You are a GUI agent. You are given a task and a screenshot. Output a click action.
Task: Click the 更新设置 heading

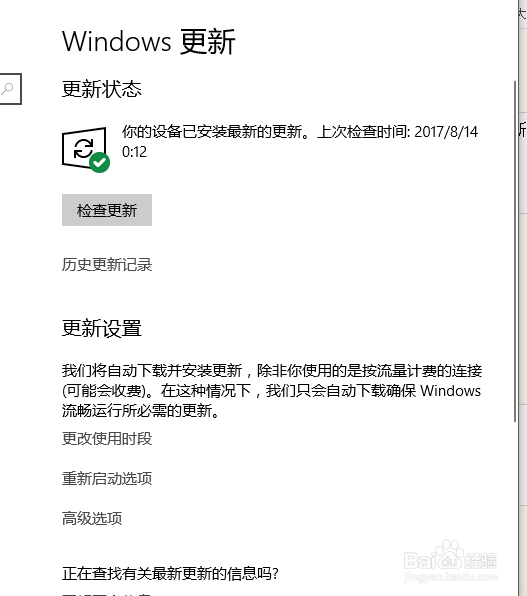point(102,328)
